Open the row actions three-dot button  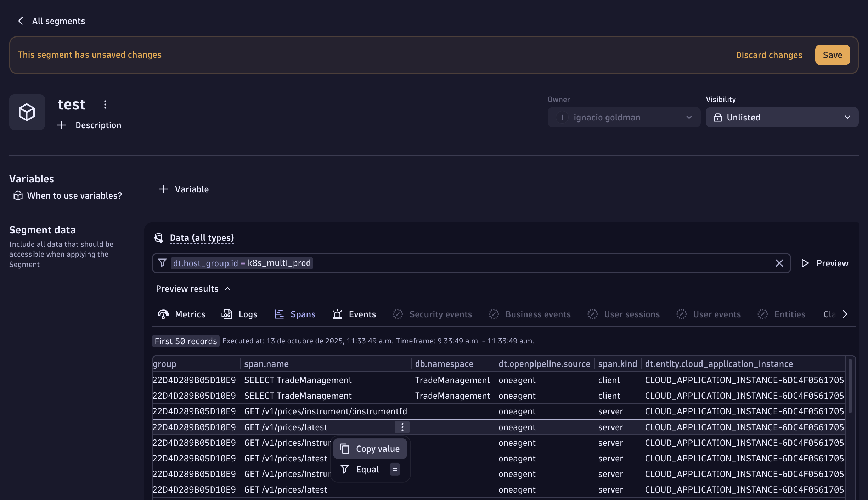tap(402, 427)
